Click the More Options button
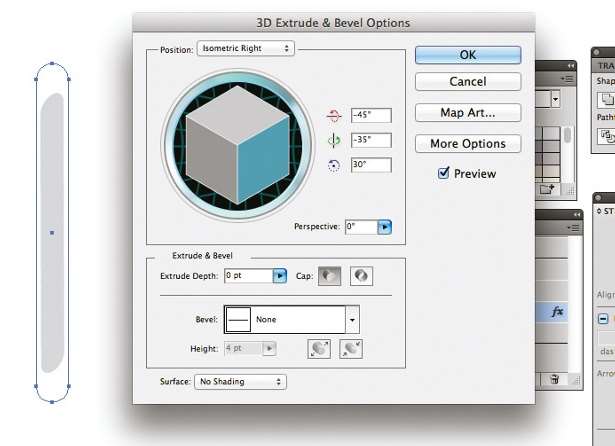 click(468, 144)
